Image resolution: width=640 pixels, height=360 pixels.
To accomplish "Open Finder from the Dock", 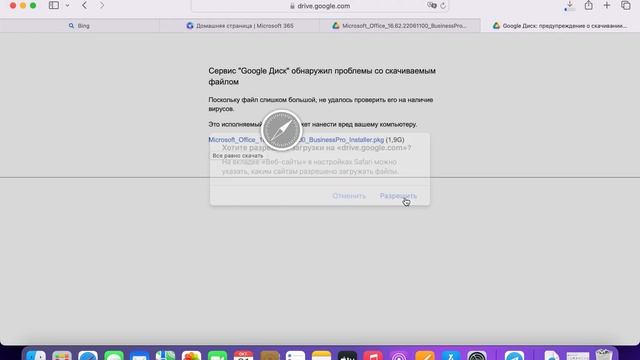I will click(36, 355).
